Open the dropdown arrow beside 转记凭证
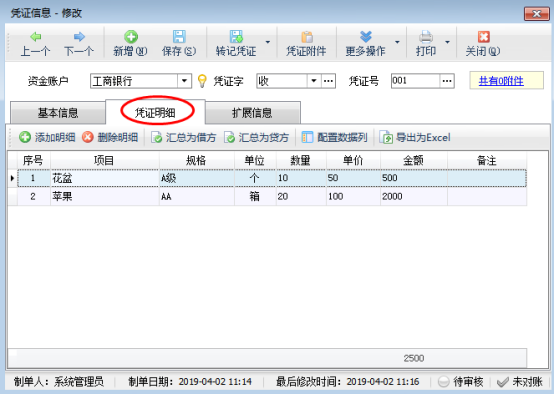The width and height of the screenshot is (554, 395). click(x=268, y=42)
